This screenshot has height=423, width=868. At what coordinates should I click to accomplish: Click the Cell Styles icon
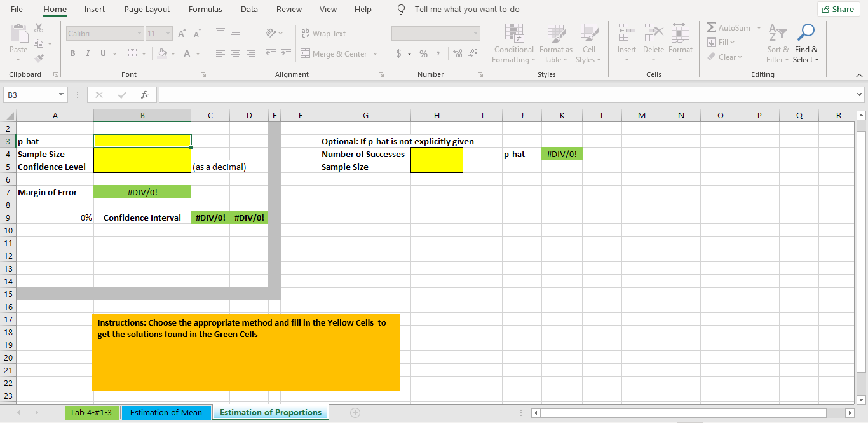point(588,43)
